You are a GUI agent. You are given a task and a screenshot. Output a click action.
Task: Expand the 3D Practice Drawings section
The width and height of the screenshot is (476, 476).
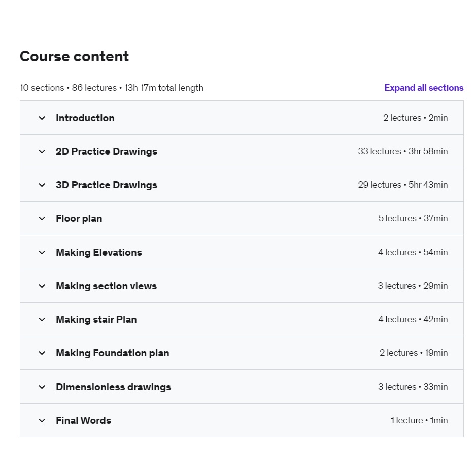(x=107, y=185)
